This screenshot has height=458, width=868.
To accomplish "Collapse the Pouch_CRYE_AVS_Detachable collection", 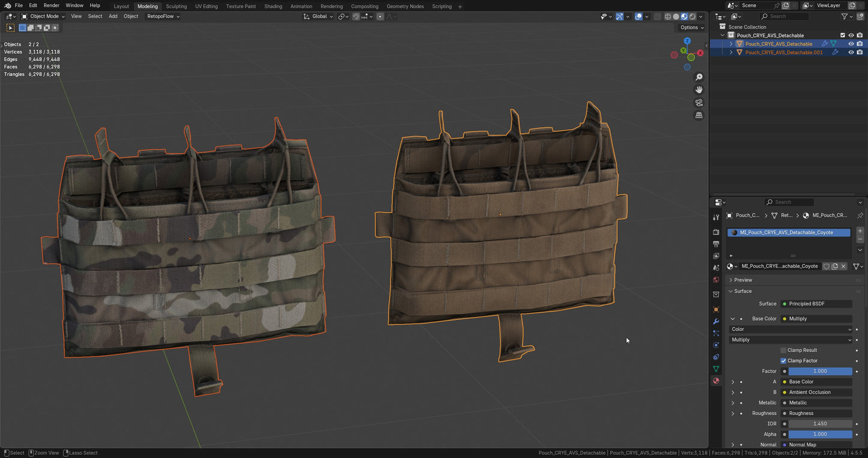I will (723, 35).
